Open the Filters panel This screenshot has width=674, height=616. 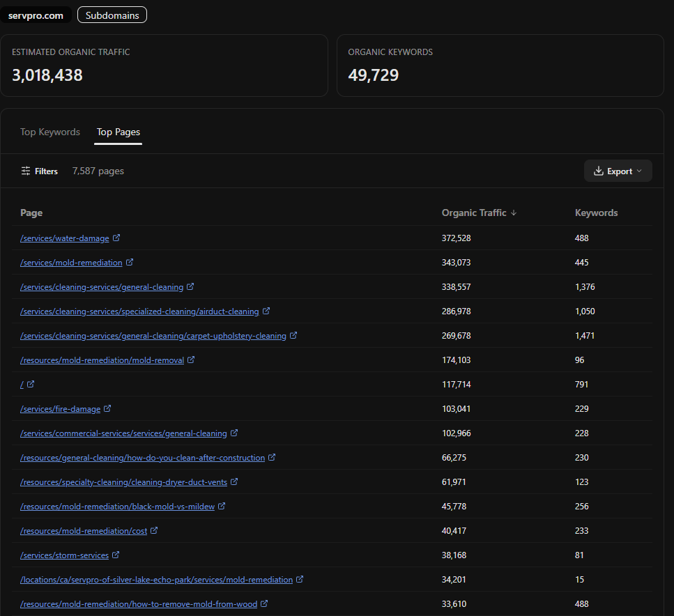(40, 171)
